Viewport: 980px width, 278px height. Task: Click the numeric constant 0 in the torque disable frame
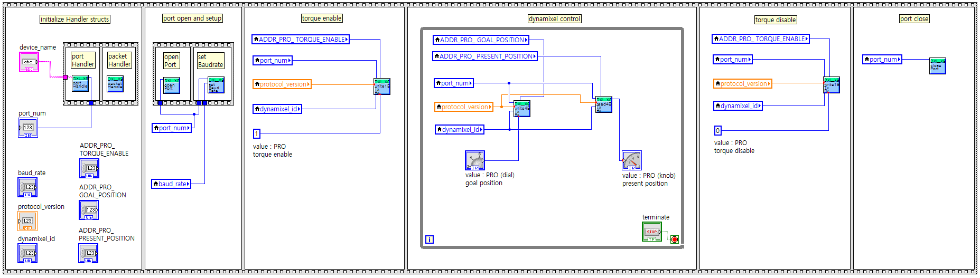(x=718, y=130)
